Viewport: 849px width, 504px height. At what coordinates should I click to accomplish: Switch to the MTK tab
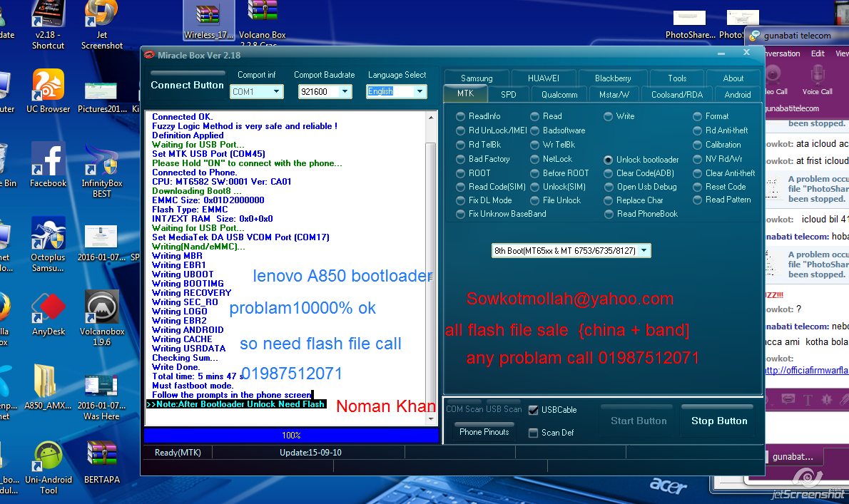pyautogui.click(x=465, y=93)
